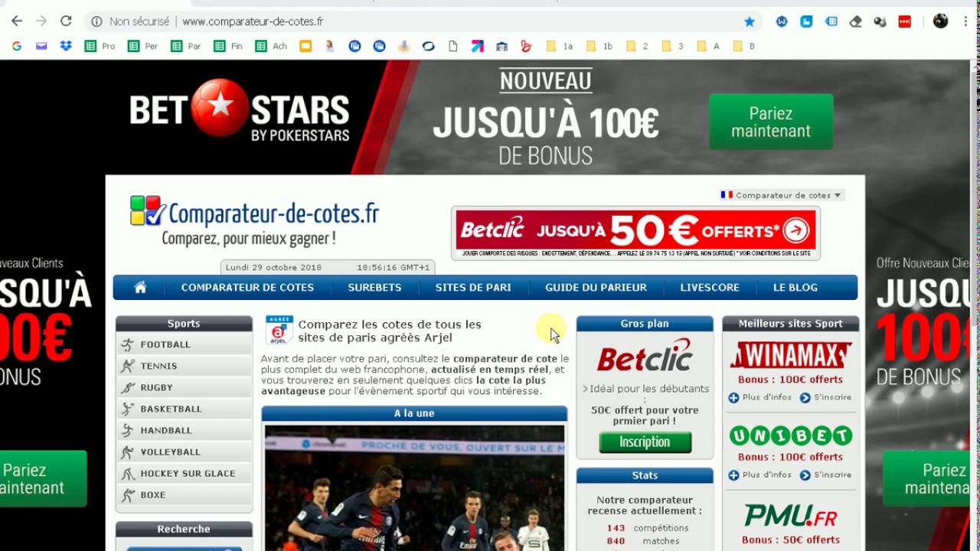980x551 pixels.
Task: Open the '3' bookmark folder
Action: click(672, 46)
